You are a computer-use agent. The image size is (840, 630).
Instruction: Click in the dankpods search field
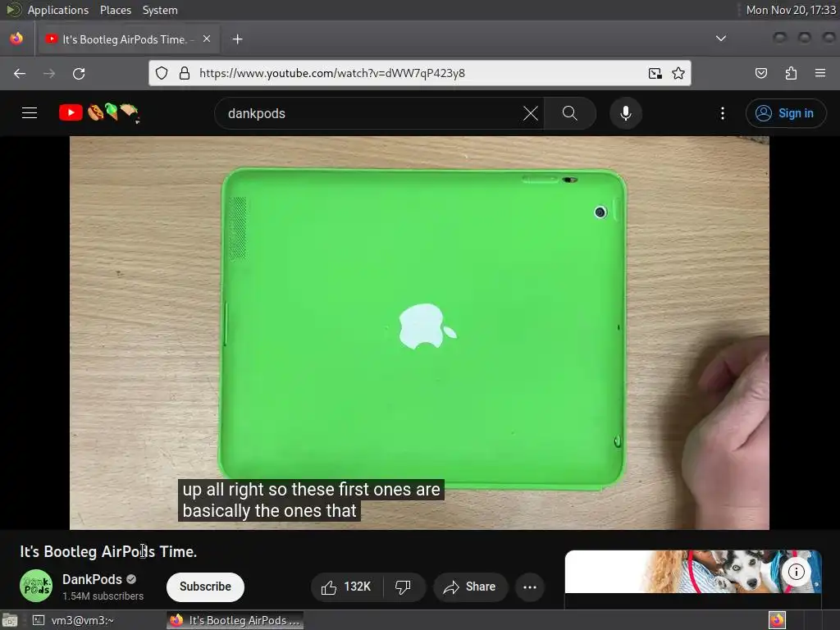click(370, 113)
